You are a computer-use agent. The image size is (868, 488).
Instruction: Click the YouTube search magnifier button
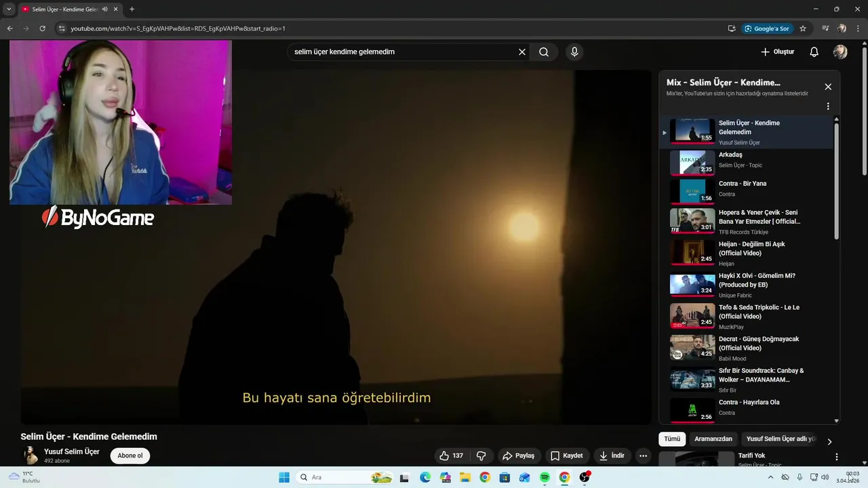tap(544, 52)
